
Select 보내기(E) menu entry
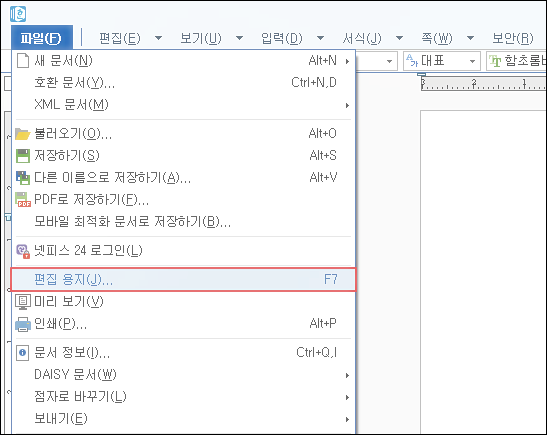(183, 419)
